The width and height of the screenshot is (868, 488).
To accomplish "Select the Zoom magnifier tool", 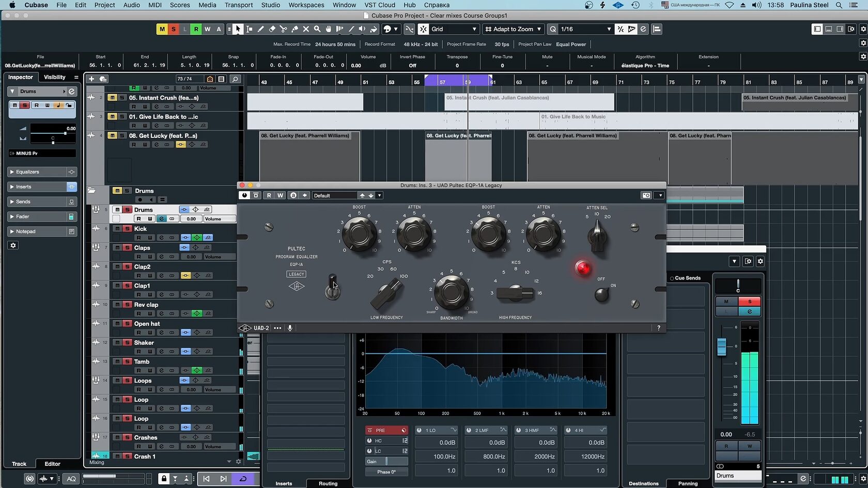I will 317,29.
